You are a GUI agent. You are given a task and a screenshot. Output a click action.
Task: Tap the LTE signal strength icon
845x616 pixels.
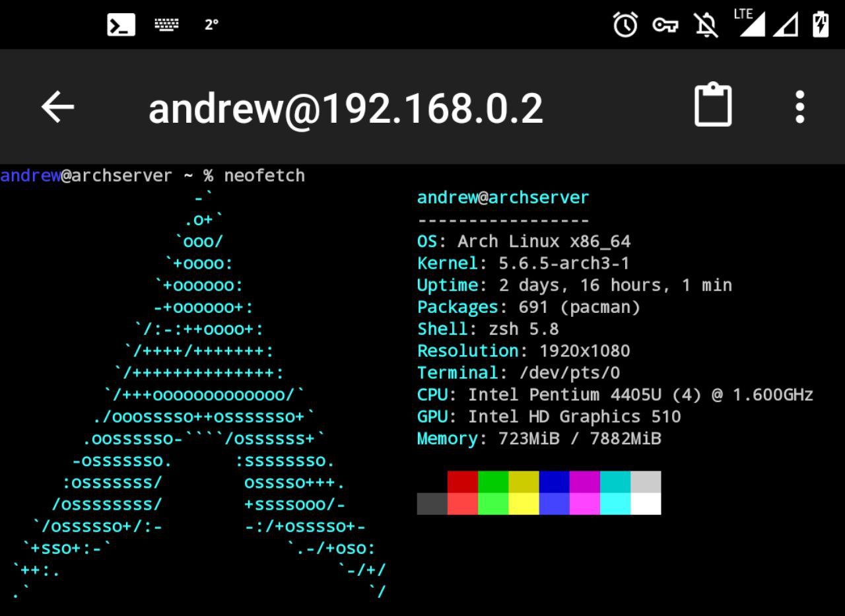click(x=750, y=22)
